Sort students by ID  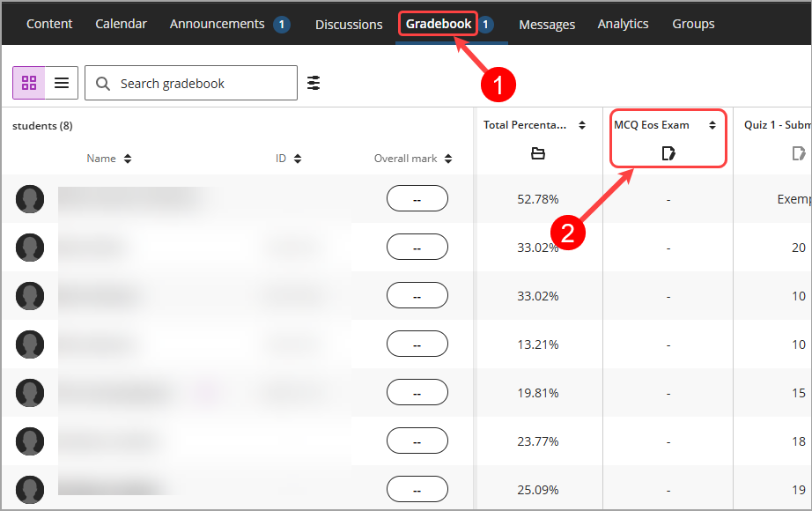(x=298, y=159)
